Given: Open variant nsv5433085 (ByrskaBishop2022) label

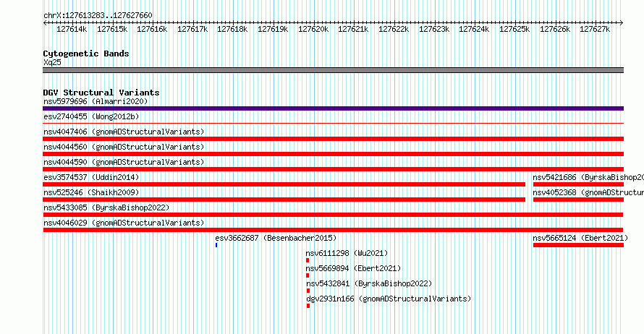Looking at the screenshot, I should pyautogui.click(x=106, y=207).
